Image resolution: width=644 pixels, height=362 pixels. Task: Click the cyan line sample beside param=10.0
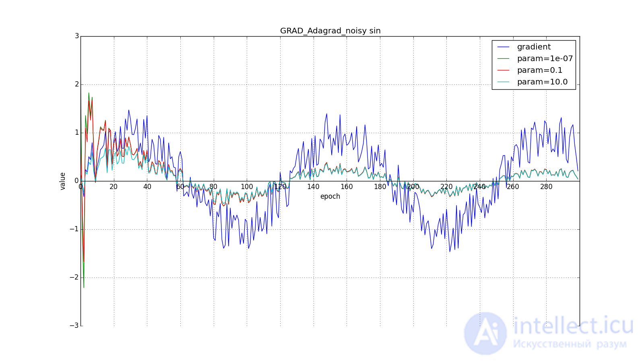click(504, 82)
